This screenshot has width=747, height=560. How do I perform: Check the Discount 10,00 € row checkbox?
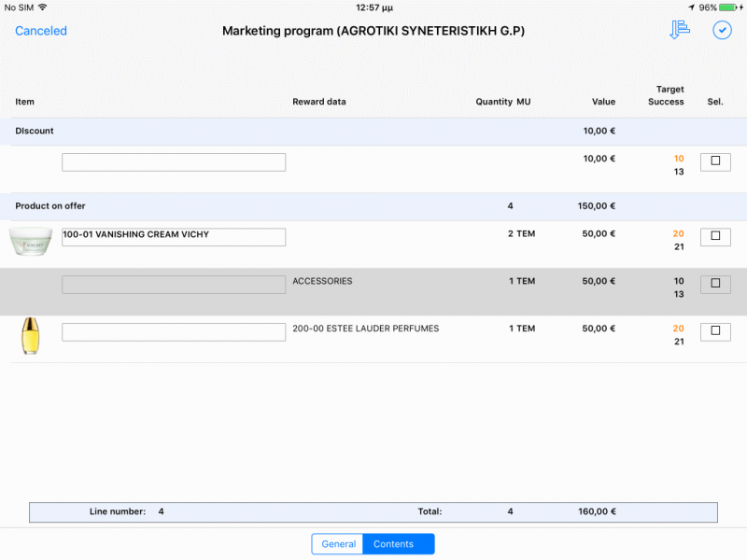715,161
